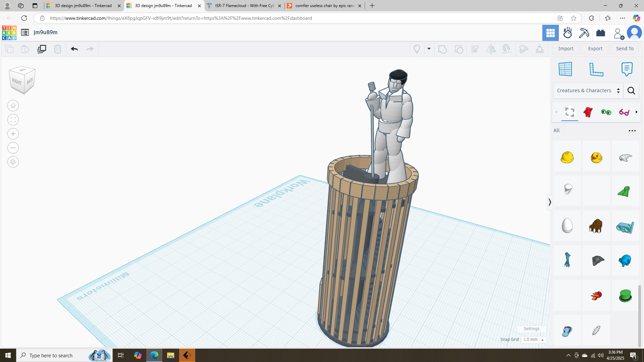The width and height of the screenshot is (644, 362).
Task: Open the visibility dropdown arrow next to lightbulb
Action: [x=429, y=49]
